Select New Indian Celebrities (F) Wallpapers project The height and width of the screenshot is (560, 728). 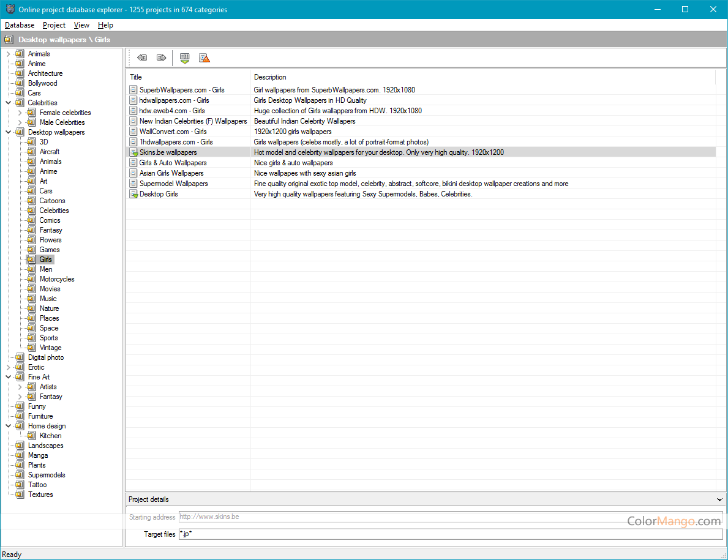coord(193,121)
